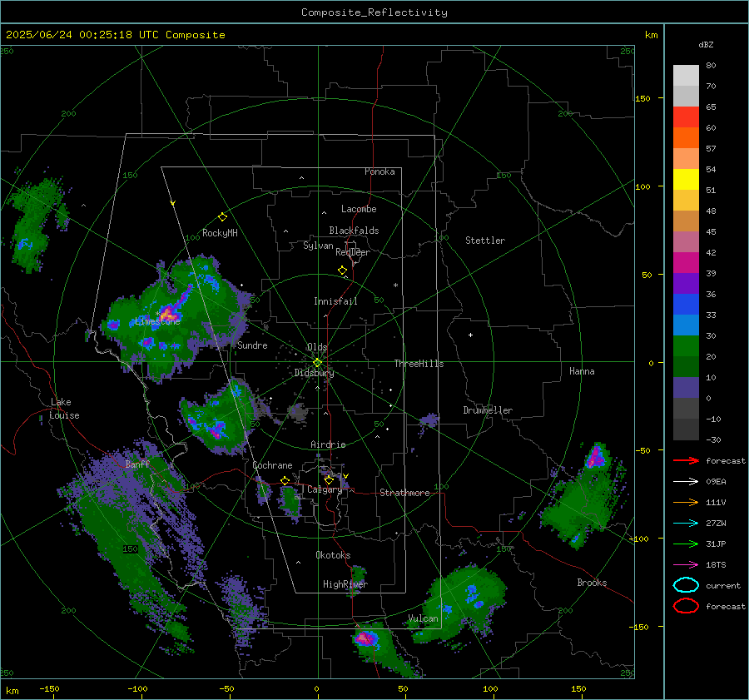Click the Stettler city label

tap(485, 241)
